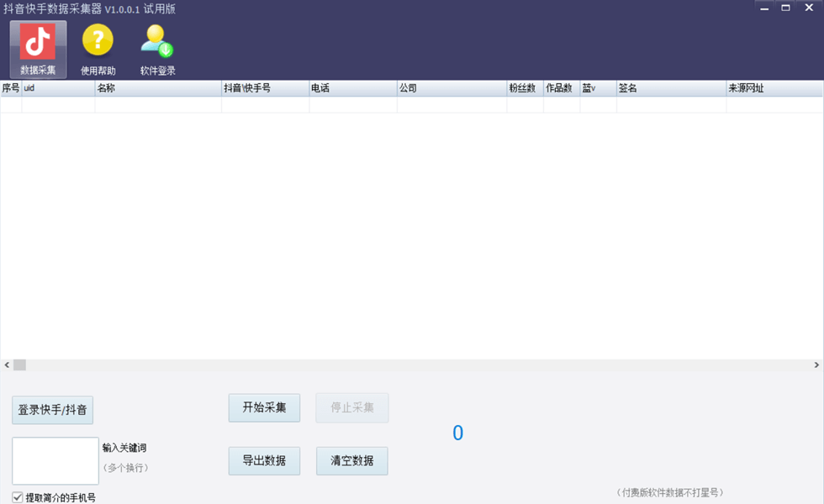The height and width of the screenshot is (504, 824).
Task: Sort by the 作品数 column header
Action: pos(562,88)
